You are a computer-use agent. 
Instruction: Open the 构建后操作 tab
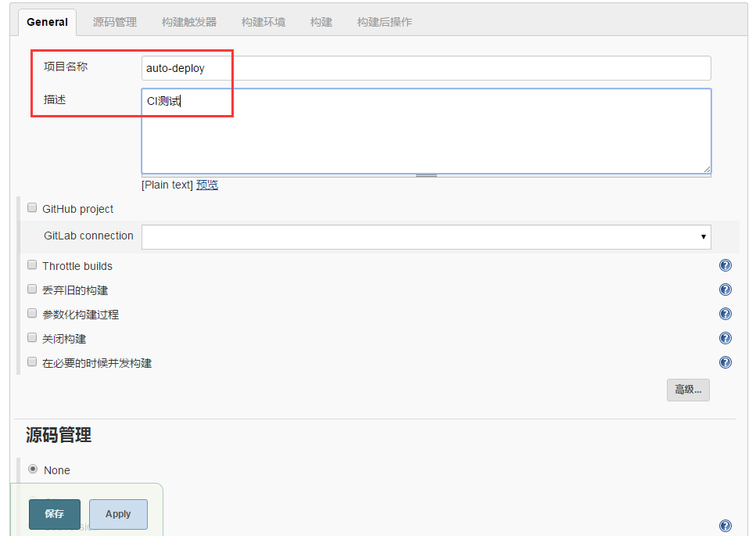[385, 22]
